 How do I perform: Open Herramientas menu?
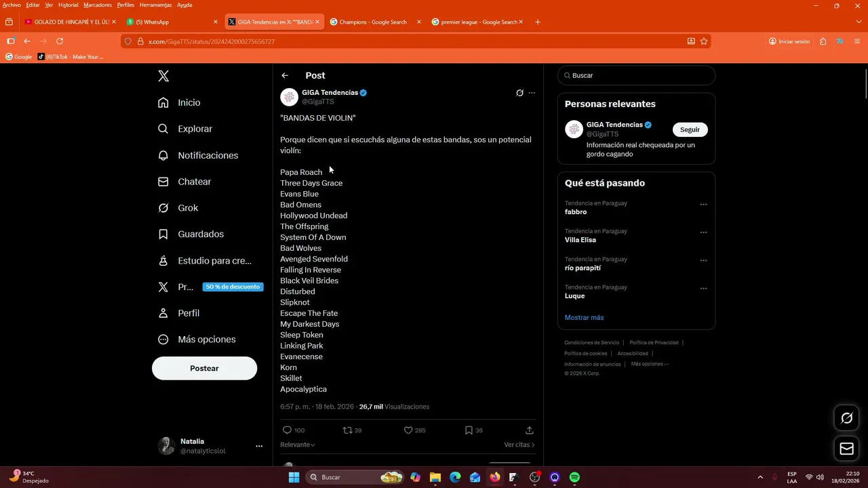pos(155,5)
